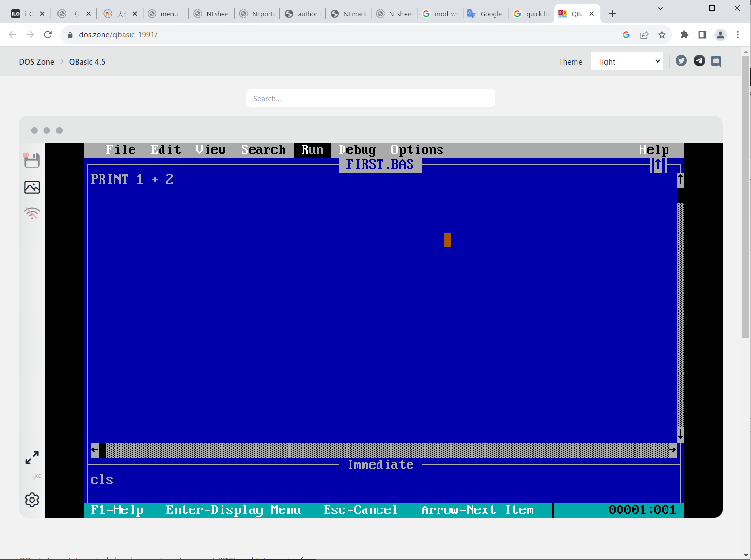This screenshot has width=751, height=560.
Task: Reload the dos.zone page
Action: click(48, 35)
